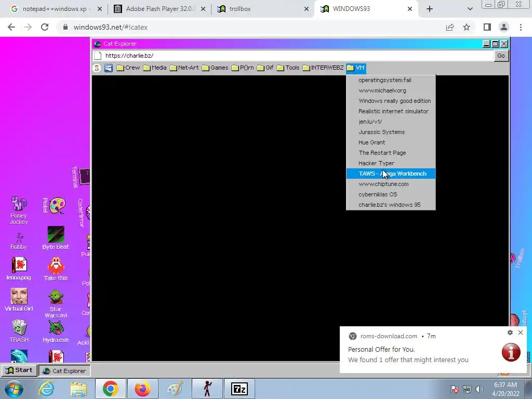This screenshot has width=532, height=399.
Task: Expand the INTERWEBZ bookmark folder
Action: click(x=323, y=68)
